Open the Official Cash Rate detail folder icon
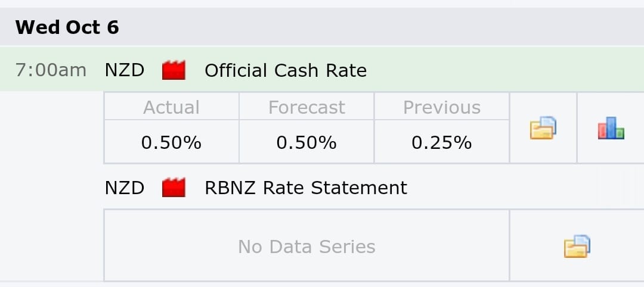This screenshot has height=287, width=644. pyautogui.click(x=543, y=128)
